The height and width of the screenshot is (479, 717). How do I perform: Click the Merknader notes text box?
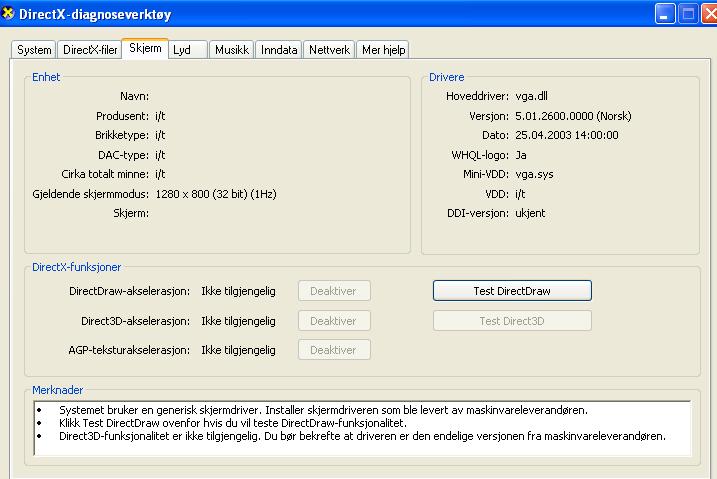(x=363, y=428)
